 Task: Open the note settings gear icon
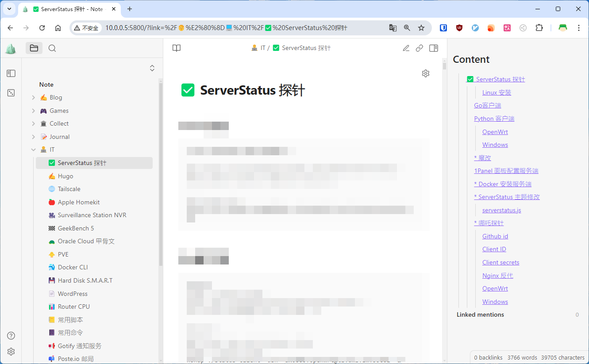pos(426,73)
